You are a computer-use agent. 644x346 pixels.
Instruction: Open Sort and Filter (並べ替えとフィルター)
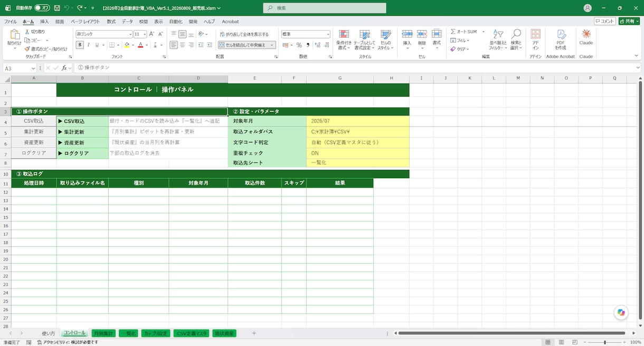[497, 39]
